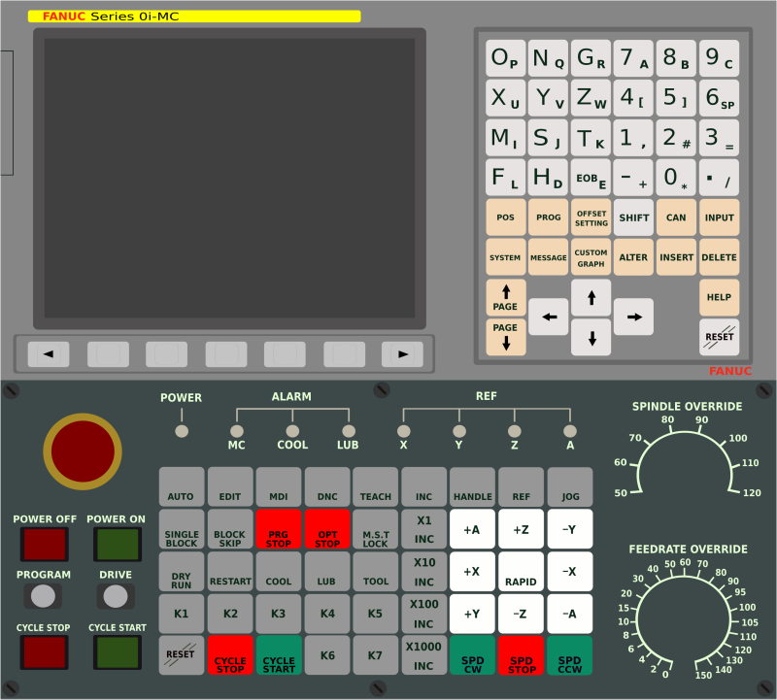Click the T/K tool address key
This screenshot has width=777, height=700.
coord(591,138)
